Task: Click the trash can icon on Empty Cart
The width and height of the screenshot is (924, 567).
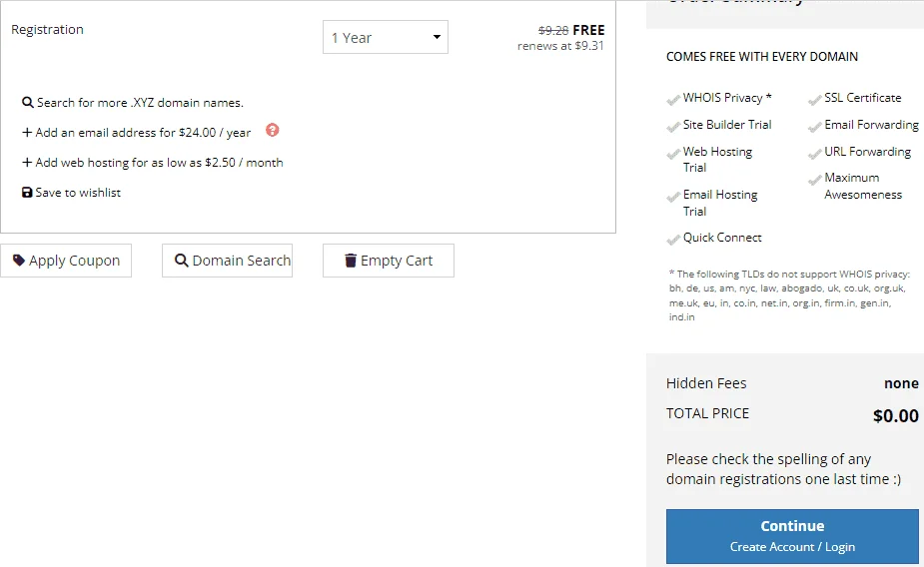Action: coord(351,261)
